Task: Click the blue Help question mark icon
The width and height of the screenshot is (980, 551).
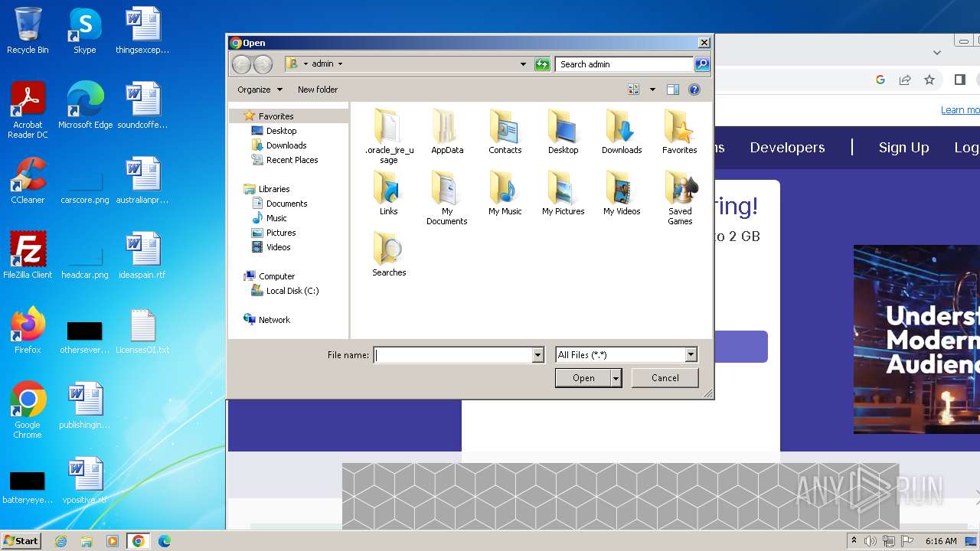Action: [694, 90]
